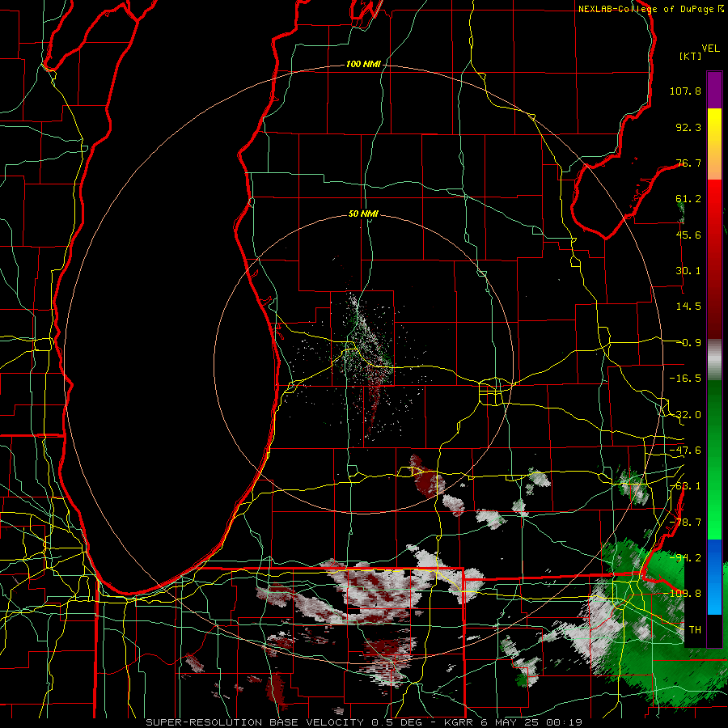Select the 45.6 velocity scale label
The height and width of the screenshot is (728, 728).
click(688, 235)
